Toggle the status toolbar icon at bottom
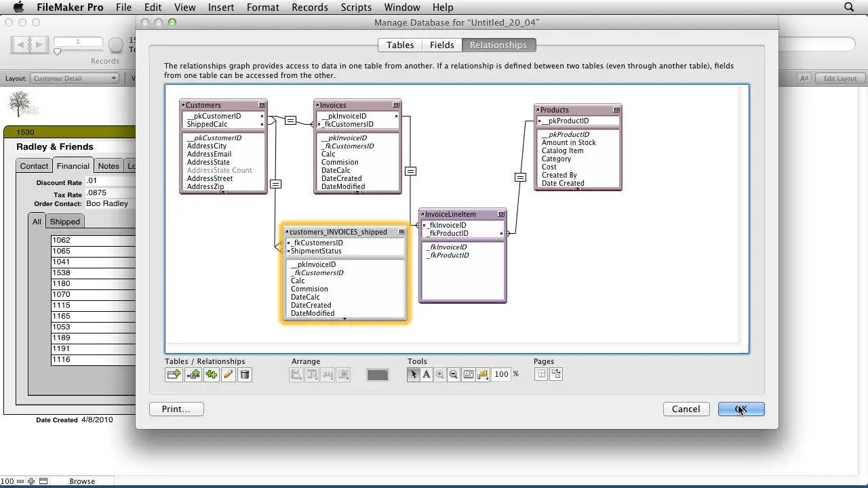Screen dimensions: 868x488 coord(43,481)
